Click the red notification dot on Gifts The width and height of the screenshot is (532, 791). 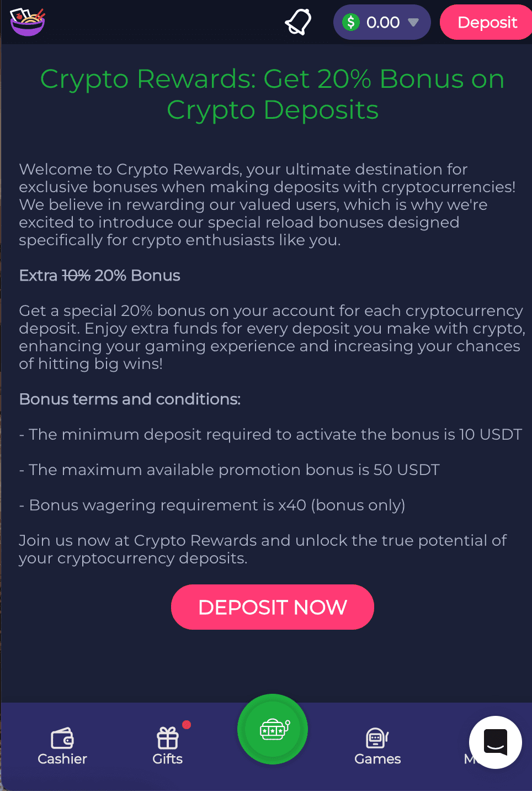point(187,725)
